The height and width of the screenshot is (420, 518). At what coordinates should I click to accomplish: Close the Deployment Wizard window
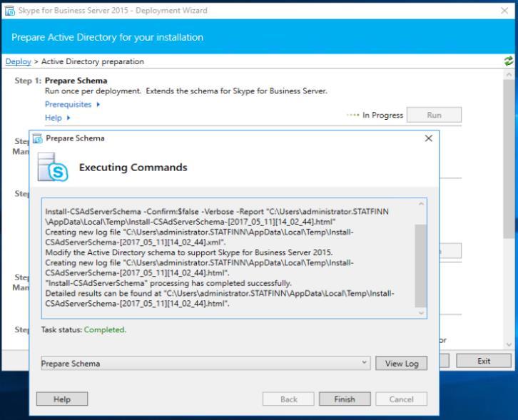504,11
